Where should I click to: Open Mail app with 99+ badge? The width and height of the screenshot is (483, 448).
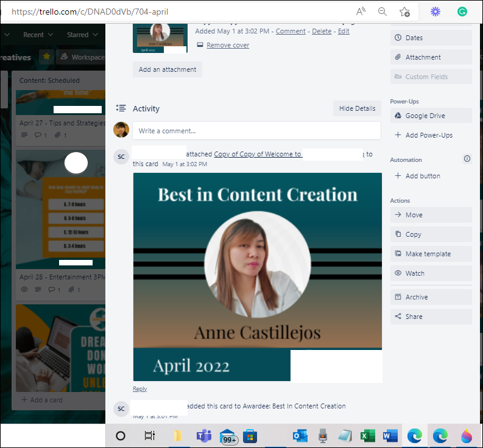pos(228,436)
